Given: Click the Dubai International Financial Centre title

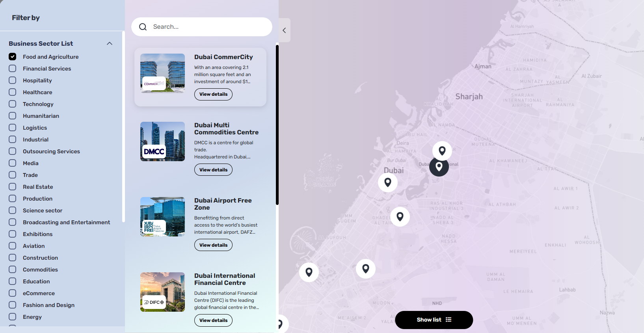Looking at the screenshot, I should click(225, 279).
